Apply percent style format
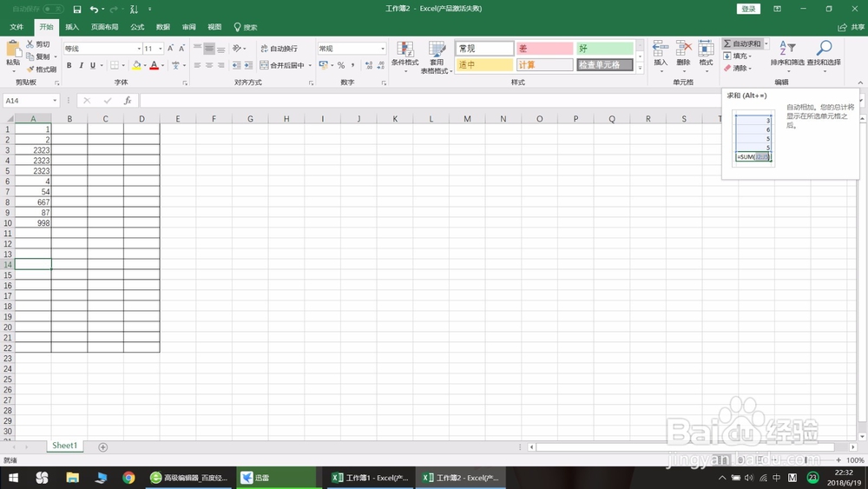Image resolution: width=868 pixels, height=489 pixels. (x=341, y=65)
